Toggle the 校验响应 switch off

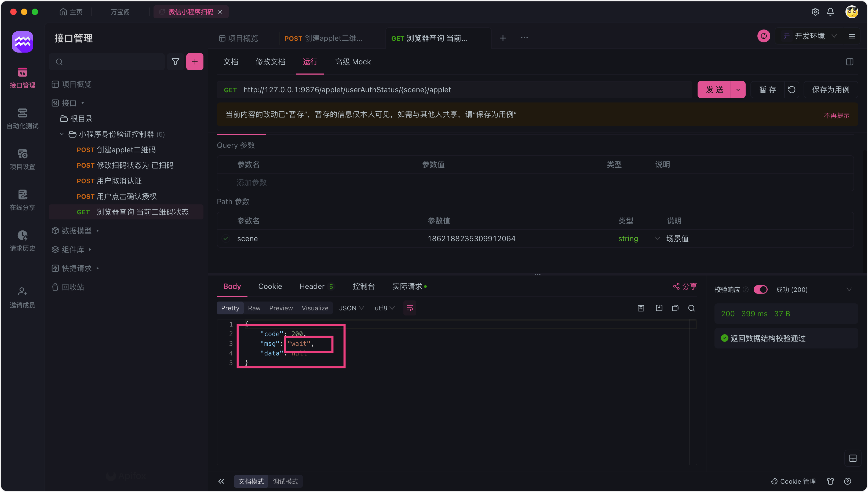pos(761,289)
